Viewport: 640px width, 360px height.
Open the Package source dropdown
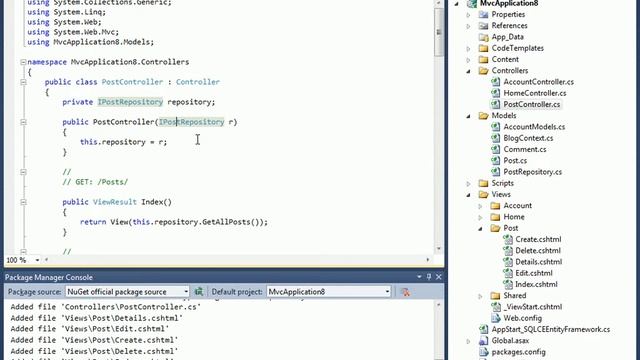coord(186,292)
